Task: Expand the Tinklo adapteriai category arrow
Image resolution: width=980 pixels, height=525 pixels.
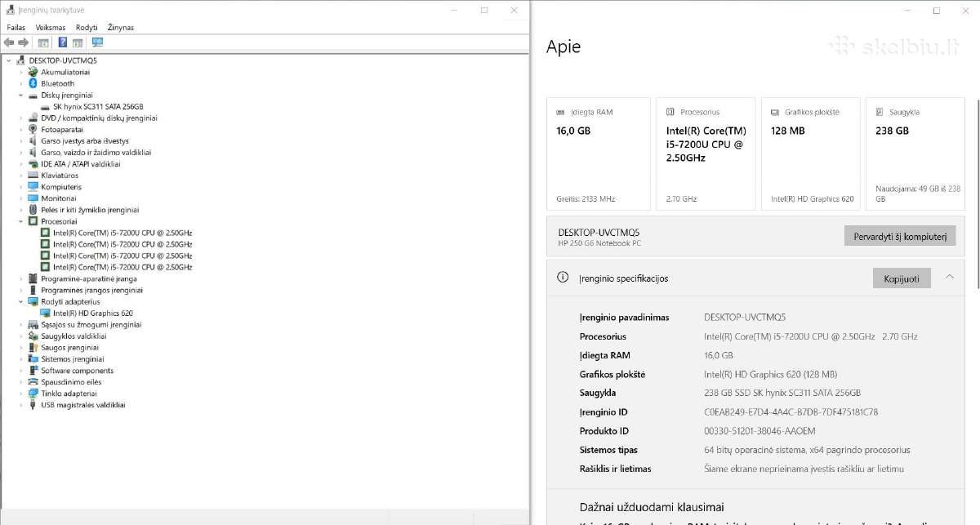Action: click(21, 393)
